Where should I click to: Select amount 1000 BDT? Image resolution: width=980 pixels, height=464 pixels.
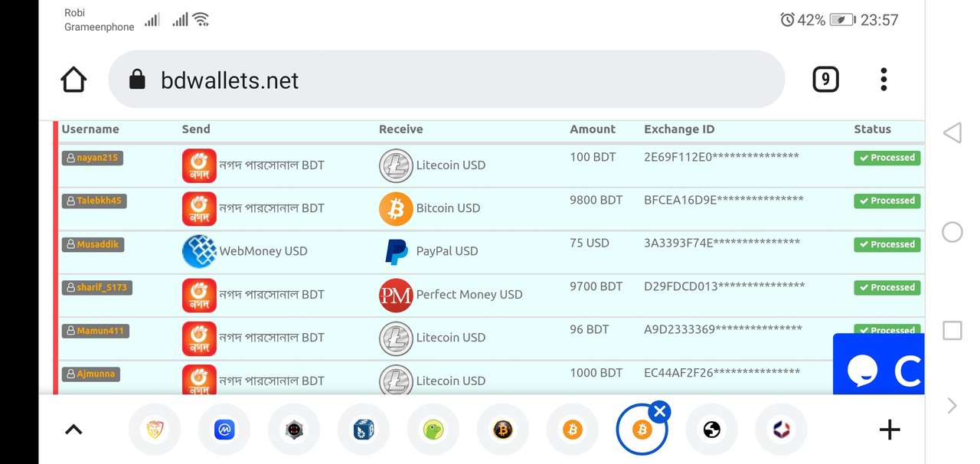[596, 373]
